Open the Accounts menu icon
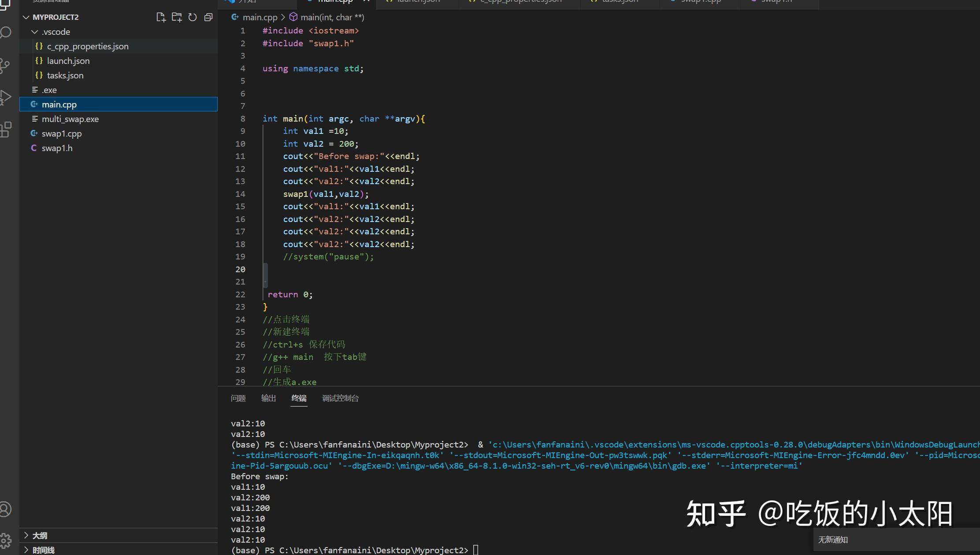 tap(5, 509)
